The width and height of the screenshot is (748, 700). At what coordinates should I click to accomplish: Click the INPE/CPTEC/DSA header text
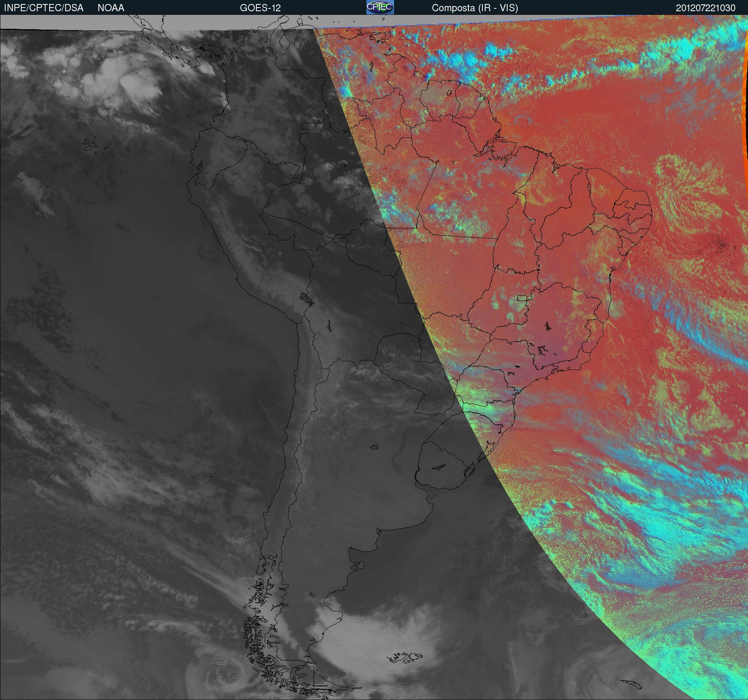44,8
